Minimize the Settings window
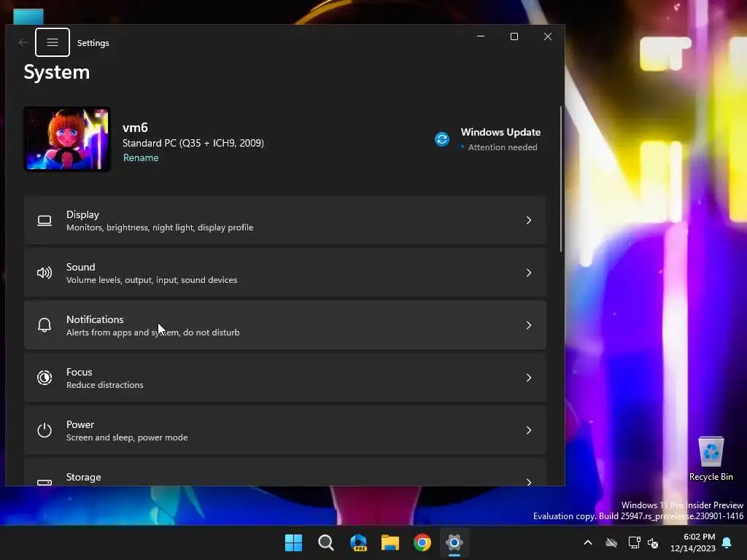Screen dimensions: 747x560 pos(481,36)
